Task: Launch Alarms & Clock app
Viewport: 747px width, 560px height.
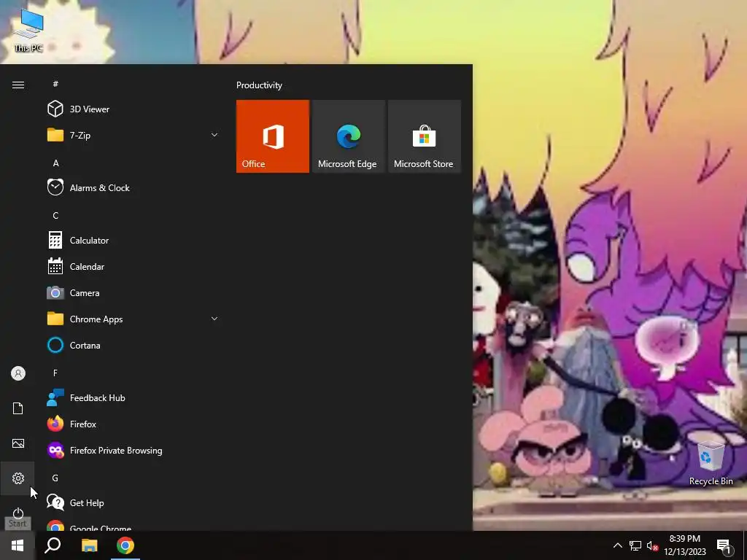Action: [133, 187]
